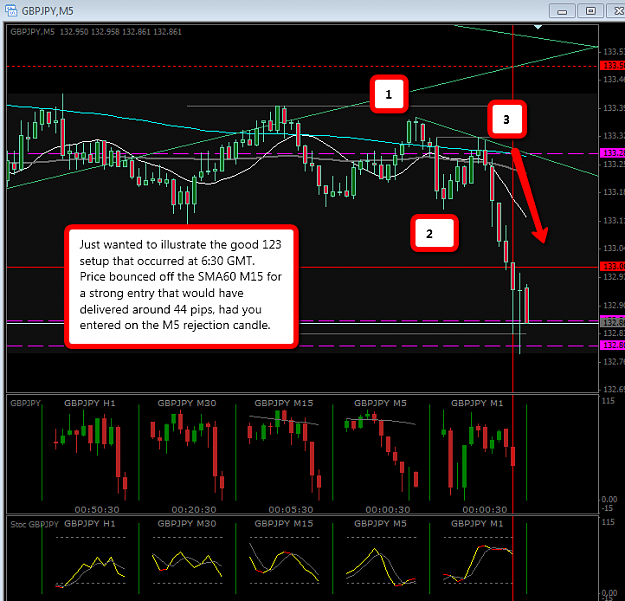Click the '-15' scale value of candle panel

(608, 508)
